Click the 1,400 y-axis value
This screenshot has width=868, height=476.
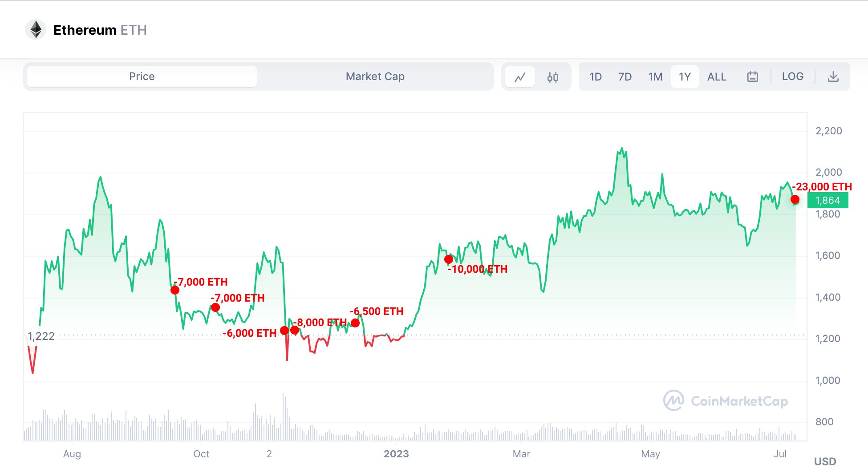tap(827, 297)
